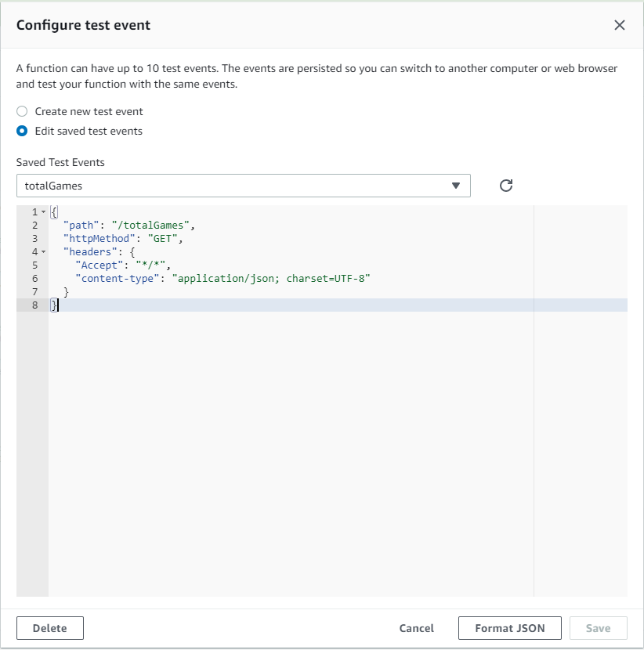Click the Format JSON button
This screenshot has height=650, width=644.
coord(510,628)
